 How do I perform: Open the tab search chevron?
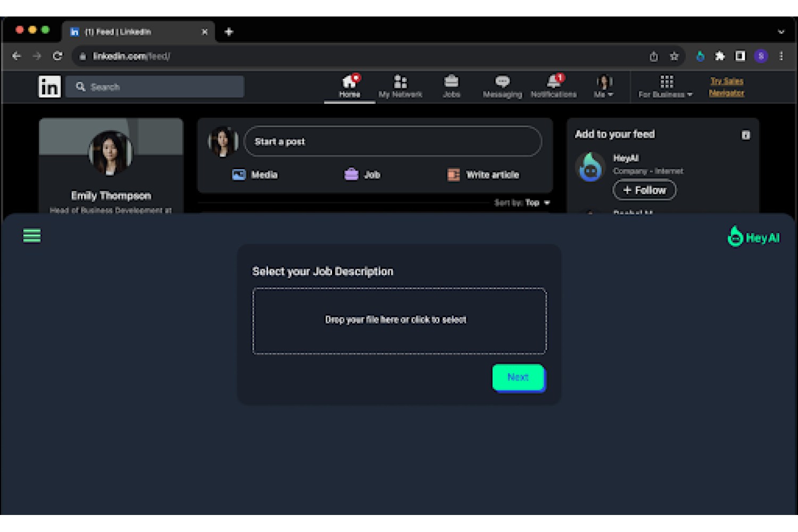(781, 32)
